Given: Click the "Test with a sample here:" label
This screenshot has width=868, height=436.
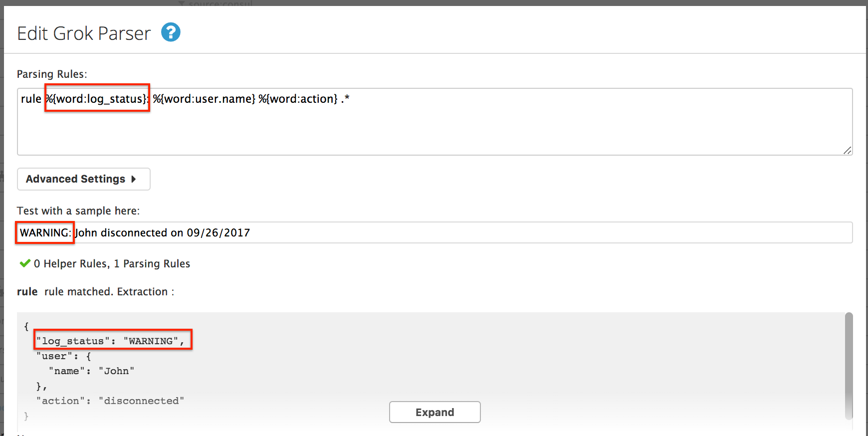Looking at the screenshot, I should 78,211.
